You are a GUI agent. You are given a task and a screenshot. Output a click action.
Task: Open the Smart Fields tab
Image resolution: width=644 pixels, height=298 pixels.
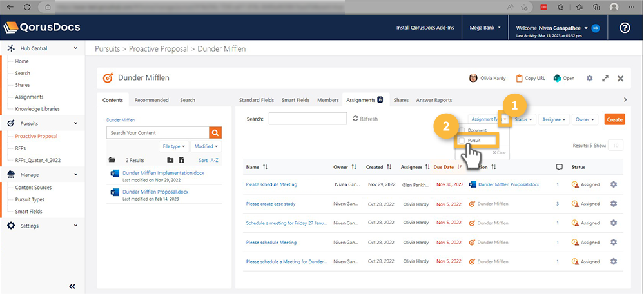(x=295, y=100)
